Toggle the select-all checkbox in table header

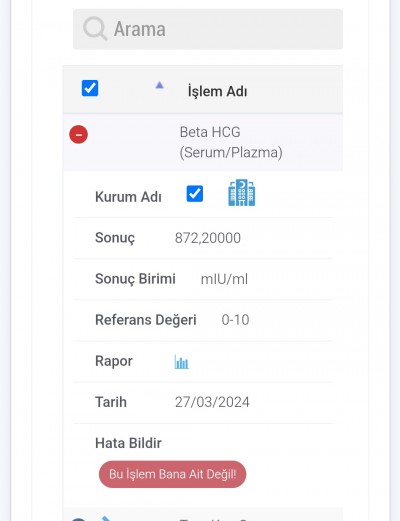(x=90, y=88)
